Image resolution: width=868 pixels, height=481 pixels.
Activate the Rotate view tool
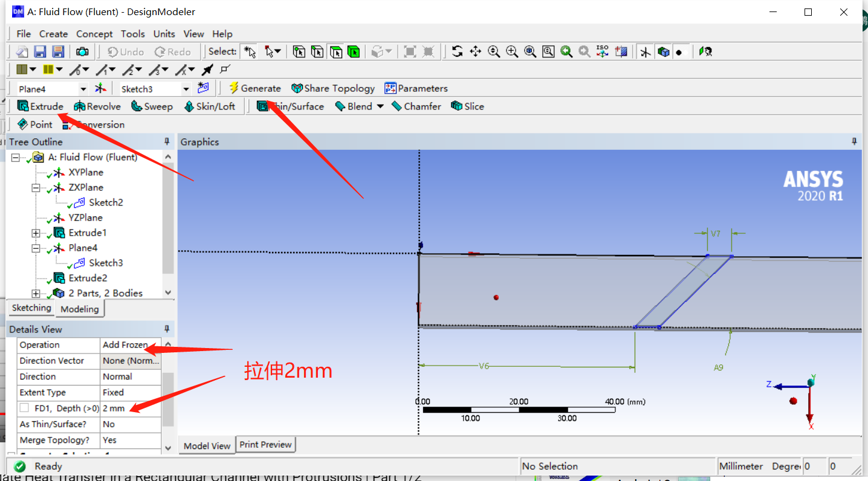click(458, 52)
